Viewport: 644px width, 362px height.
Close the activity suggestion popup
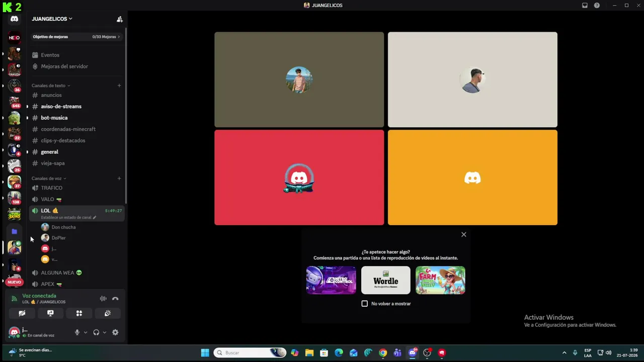tap(464, 234)
